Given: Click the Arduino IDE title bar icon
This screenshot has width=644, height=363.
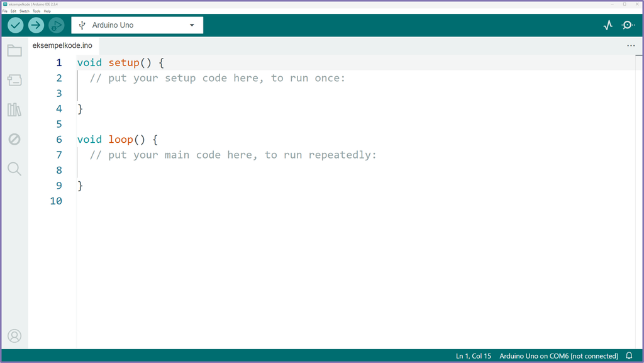Looking at the screenshot, I should tap(5, 4).
